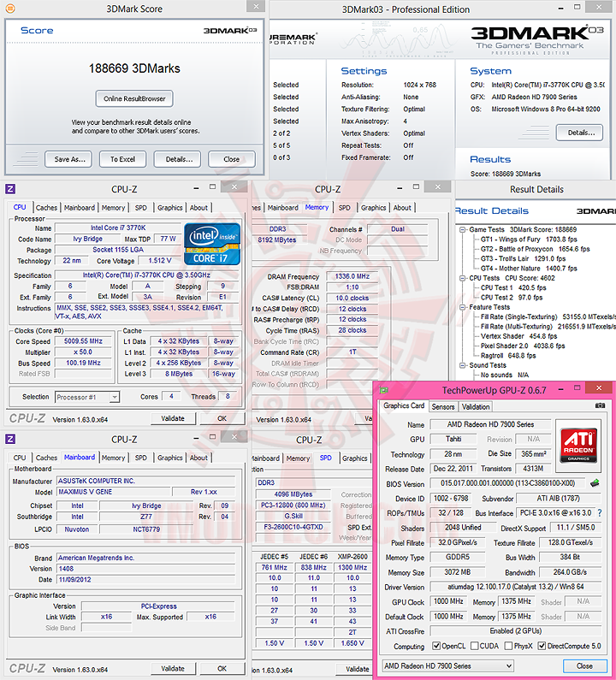Click Validate in CPU-Z CPU tab window
Image resolution: width=616 pixels, height=680 pixels.
point(173,418)
